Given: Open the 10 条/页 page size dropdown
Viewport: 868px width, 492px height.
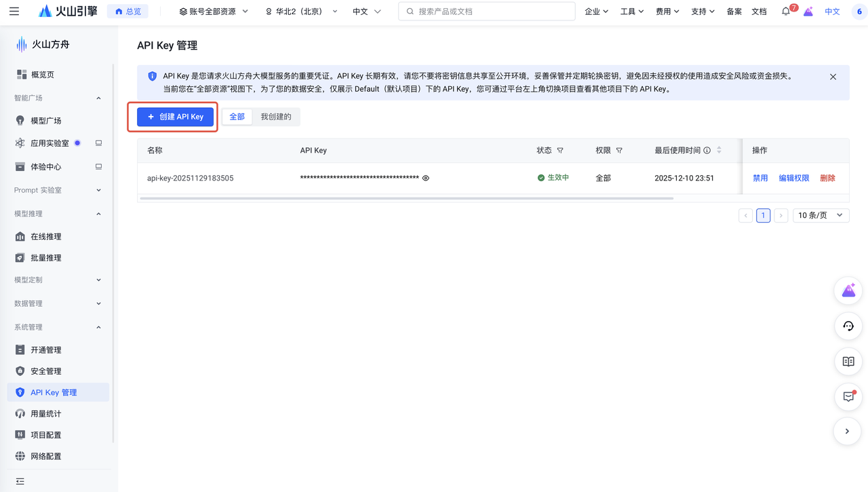Looking at the screenshot, I should 821,215.
